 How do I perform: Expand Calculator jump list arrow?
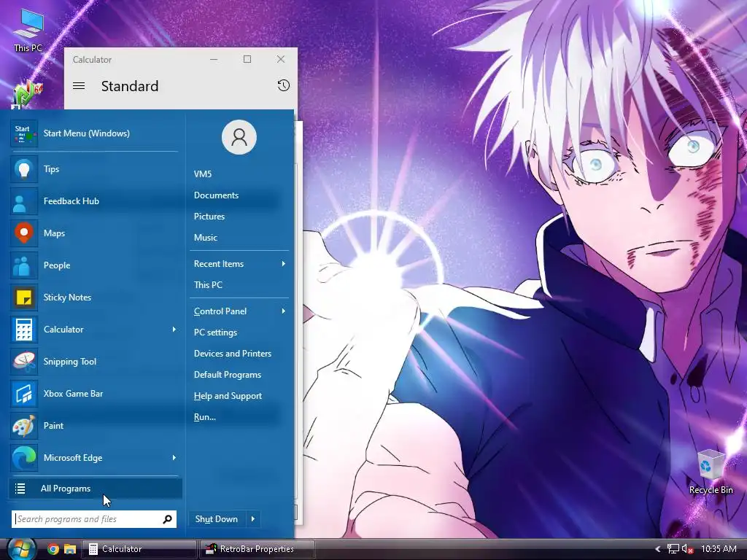[x=174, y=330]
